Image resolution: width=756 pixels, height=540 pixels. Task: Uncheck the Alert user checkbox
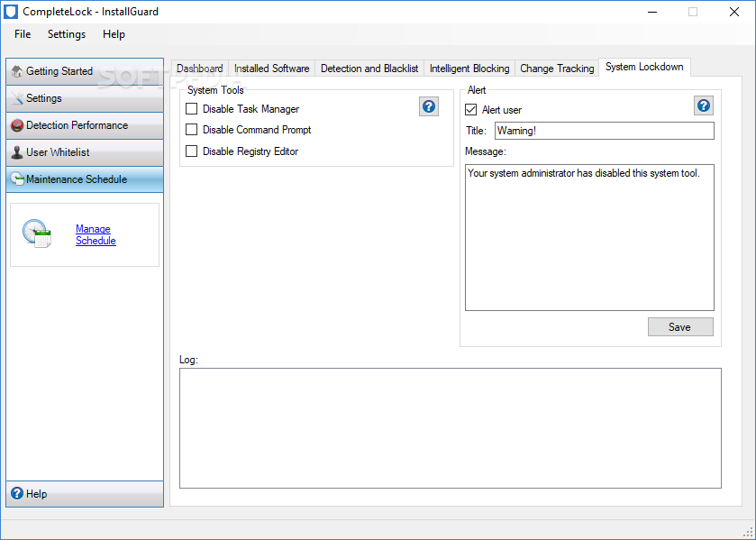tap(470, 110)
